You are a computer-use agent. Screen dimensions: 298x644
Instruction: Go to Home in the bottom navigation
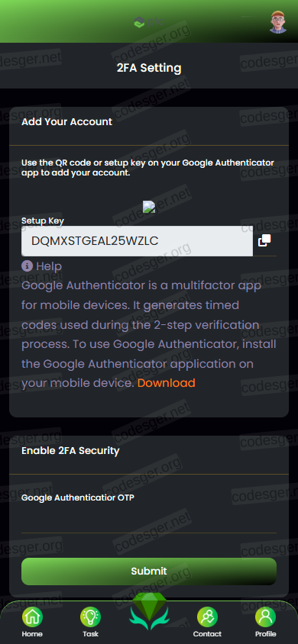[32, 622]
